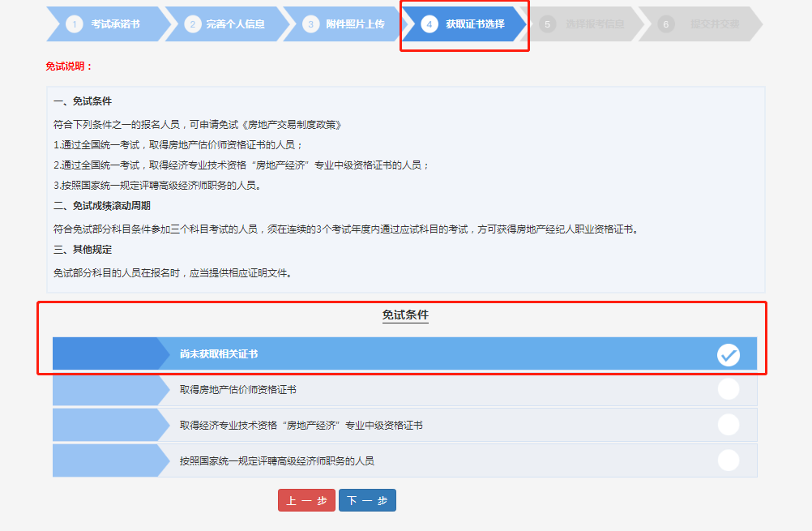
Task: Click the step 2 number circle
Action: click(x=193, y=24)
